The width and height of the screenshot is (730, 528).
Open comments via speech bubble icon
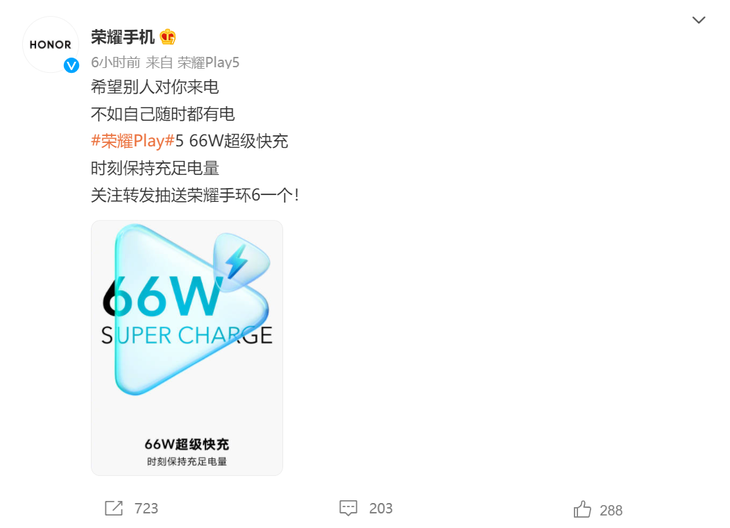pos(348,508)
